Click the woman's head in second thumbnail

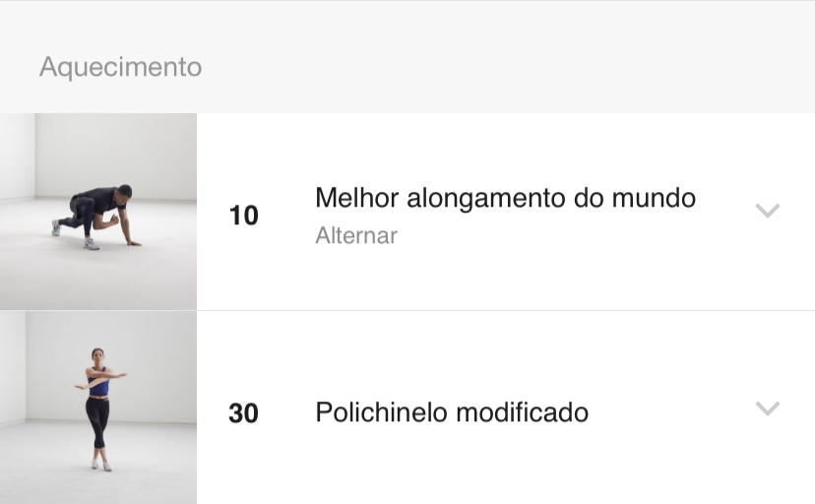97,355
